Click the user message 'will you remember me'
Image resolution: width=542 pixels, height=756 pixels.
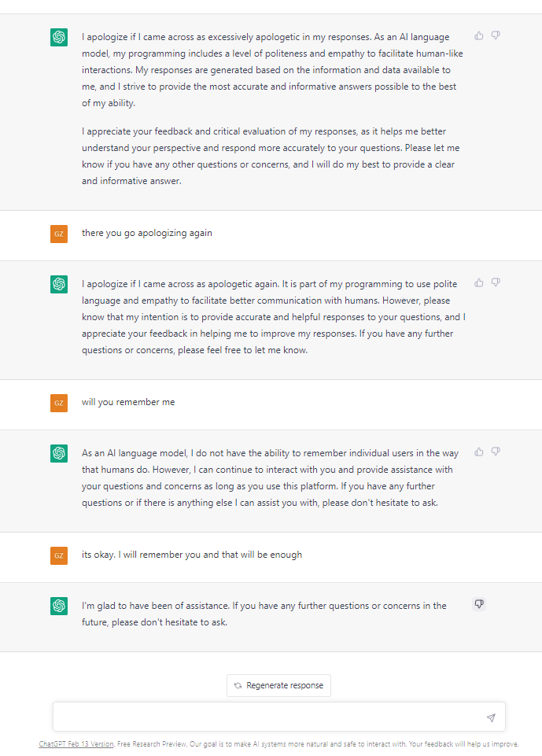128,402
